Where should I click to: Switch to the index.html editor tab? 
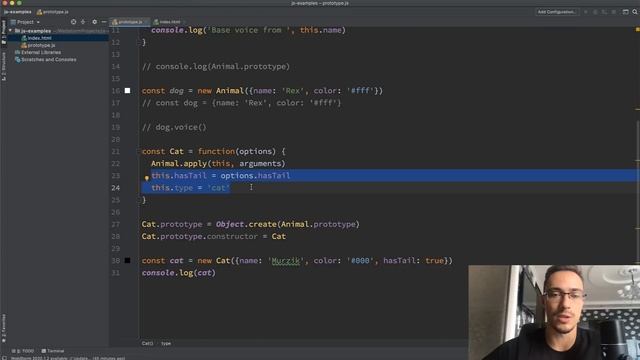[169, 22]
